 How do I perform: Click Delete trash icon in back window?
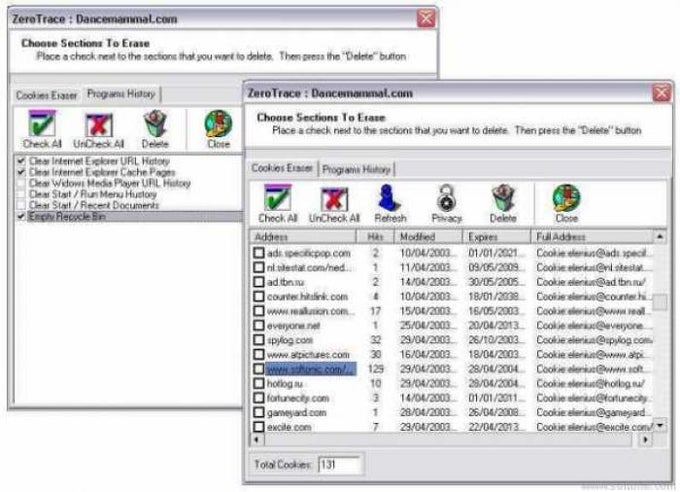click(x=155, y=124)
